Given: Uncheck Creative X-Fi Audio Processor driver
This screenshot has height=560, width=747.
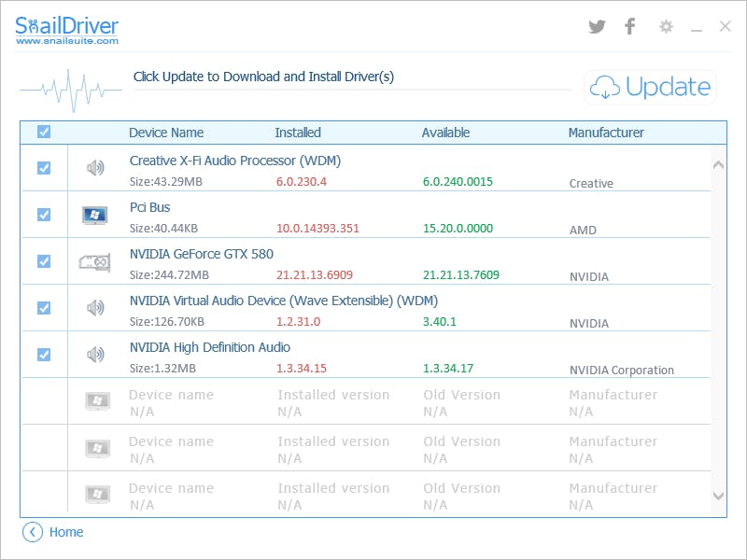Looking at the screenshot, I should pyautogui.click(x=44, y=168).
